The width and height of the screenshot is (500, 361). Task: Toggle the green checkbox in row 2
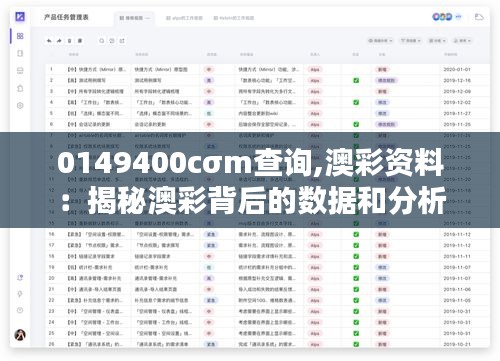[x=356, y=80]
